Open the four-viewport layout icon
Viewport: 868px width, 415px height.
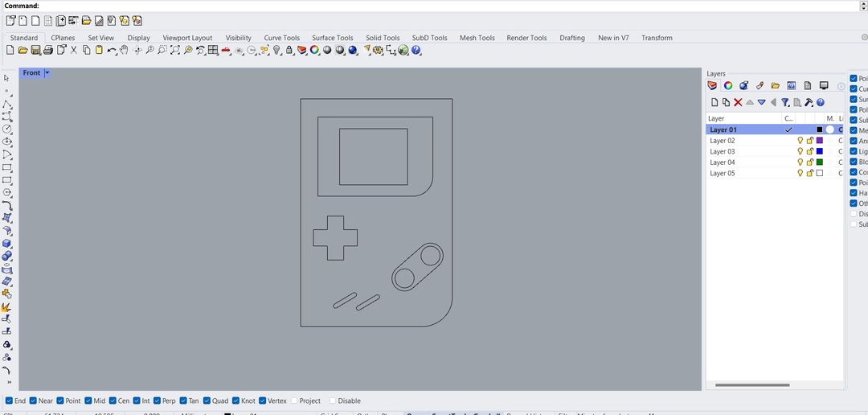click(x=213, y=51)
